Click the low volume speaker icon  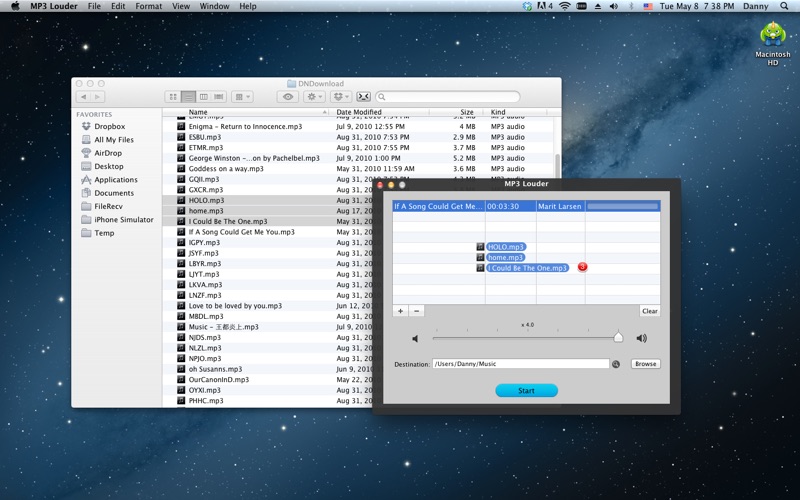(415, 338)
